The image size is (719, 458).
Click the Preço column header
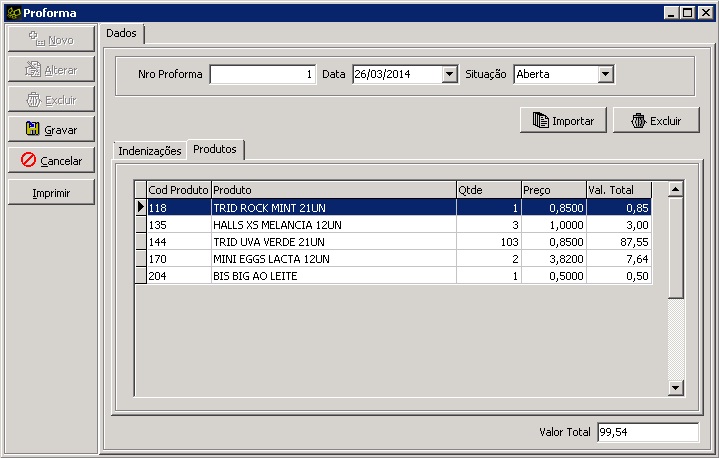pos(552,190)
